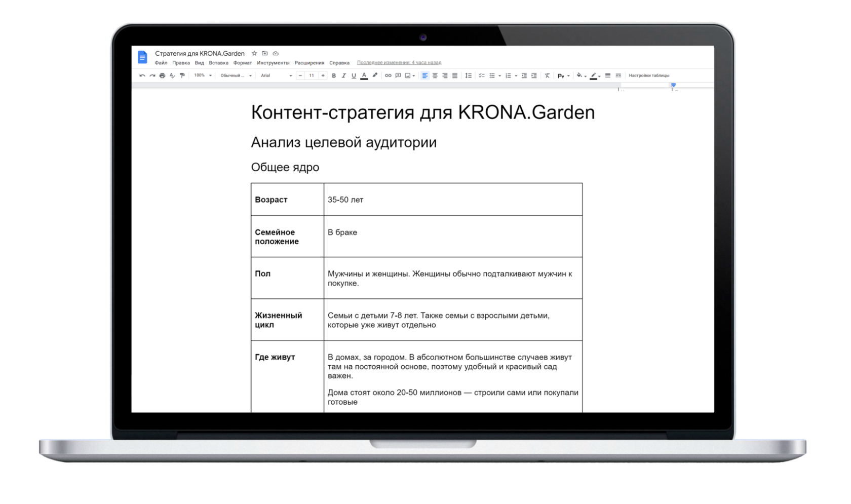Screen dimensions: 851x504
Task: Expand the border color dropdown arrow
Action: coord(599,76)
